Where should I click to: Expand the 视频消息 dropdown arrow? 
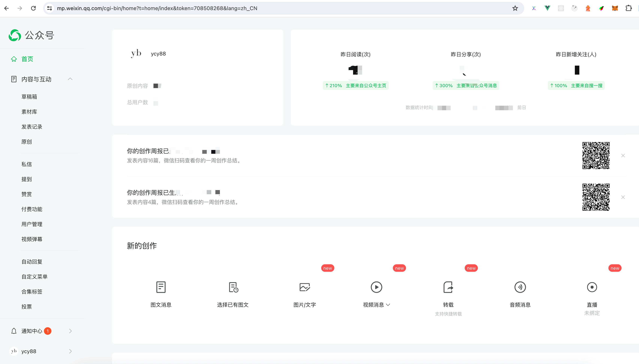(388, 305)
